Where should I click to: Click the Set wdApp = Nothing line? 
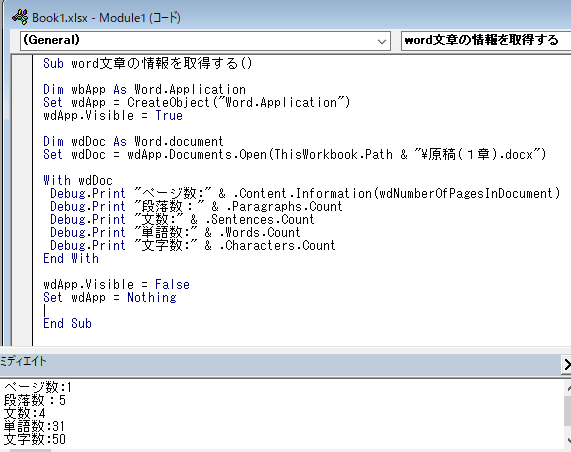[x=110, y=298]
